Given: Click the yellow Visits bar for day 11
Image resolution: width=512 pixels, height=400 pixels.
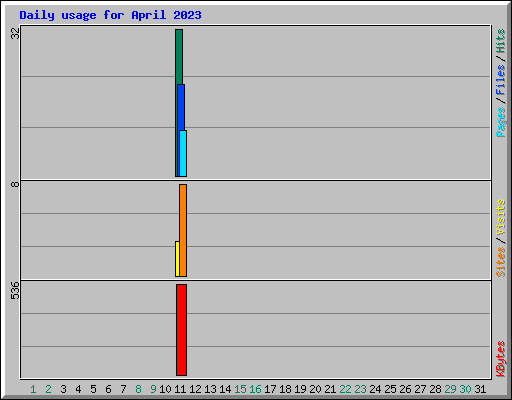Looking at the screenshot, I should click(x=177, y=259).
